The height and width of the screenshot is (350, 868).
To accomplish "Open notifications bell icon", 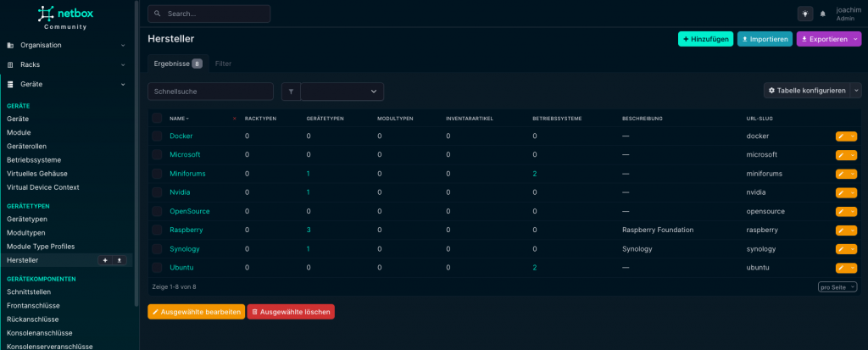I will (822, 14).
